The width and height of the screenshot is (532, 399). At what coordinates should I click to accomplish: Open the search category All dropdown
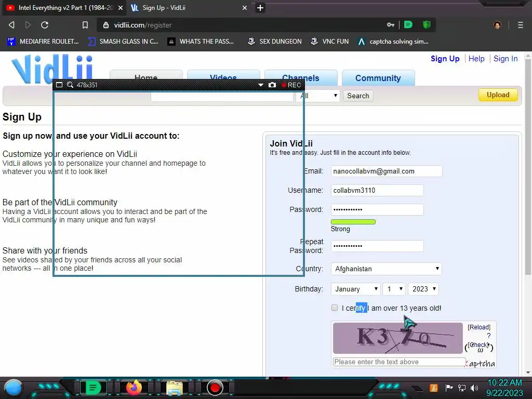pyautogui.click(x=318, y=96)
